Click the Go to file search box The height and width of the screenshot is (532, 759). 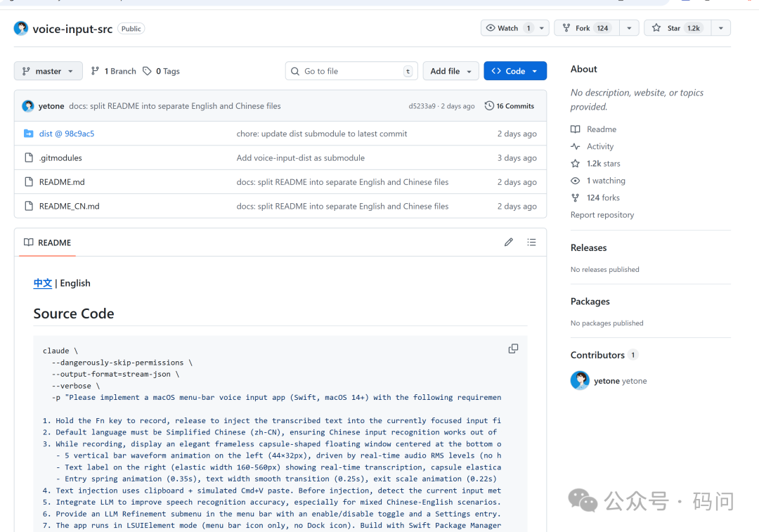point(351,71)
